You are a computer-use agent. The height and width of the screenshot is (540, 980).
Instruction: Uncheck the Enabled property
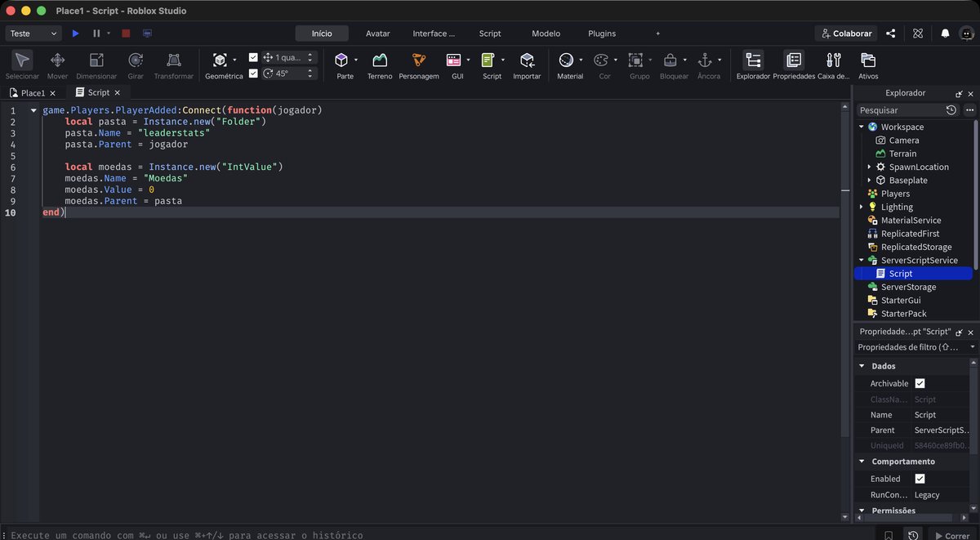pos(920,479)
